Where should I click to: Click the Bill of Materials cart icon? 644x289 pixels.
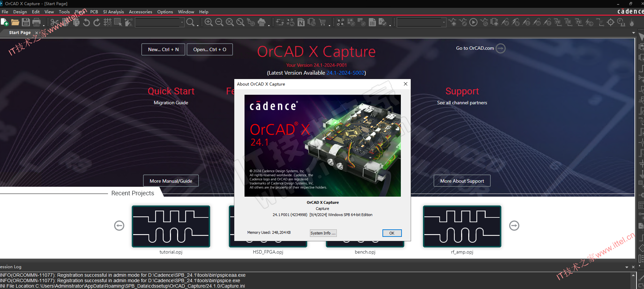(322, 22)
